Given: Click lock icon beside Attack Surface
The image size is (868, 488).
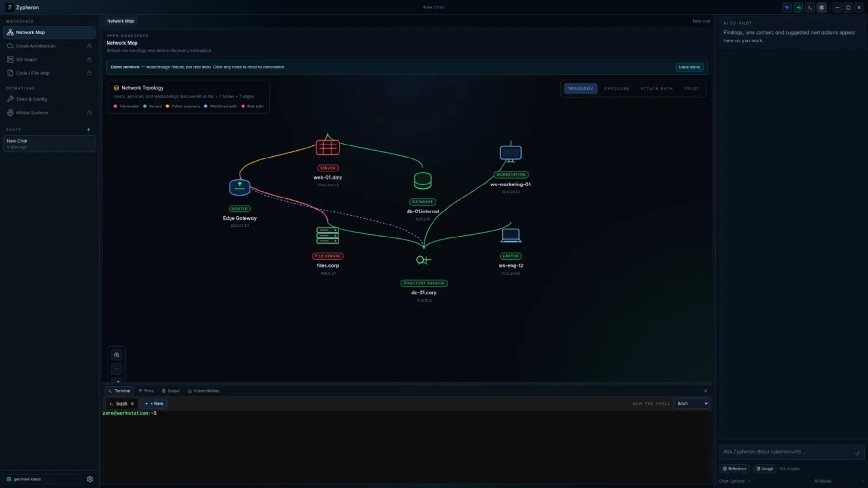Looking at the screenshot, I should (89, 113).
